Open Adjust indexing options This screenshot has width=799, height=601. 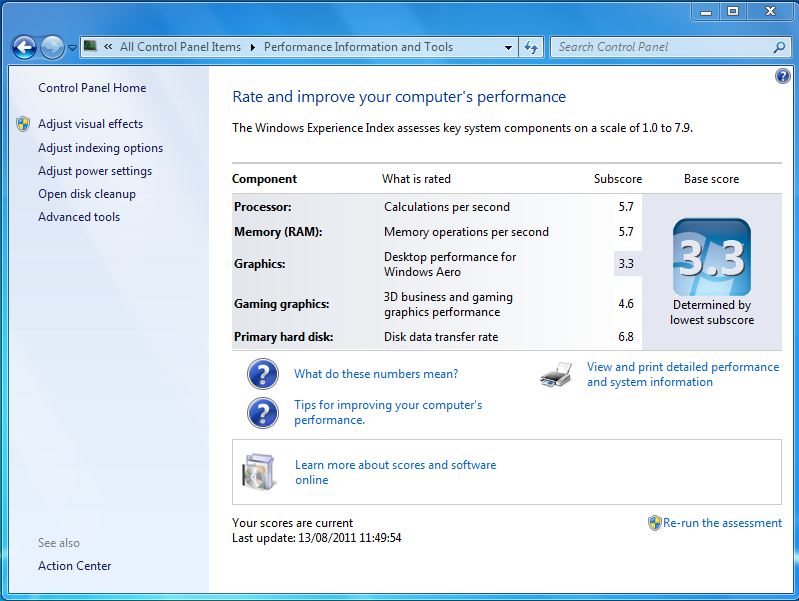point(100,148)
